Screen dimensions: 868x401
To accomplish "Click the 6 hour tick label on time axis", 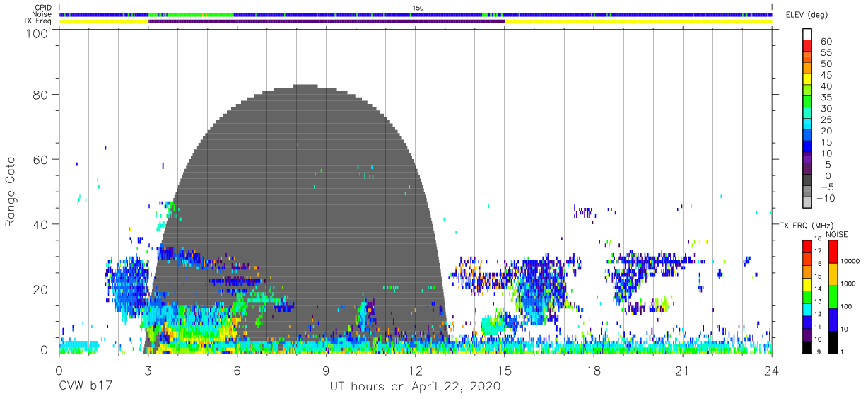I will 237,371.
